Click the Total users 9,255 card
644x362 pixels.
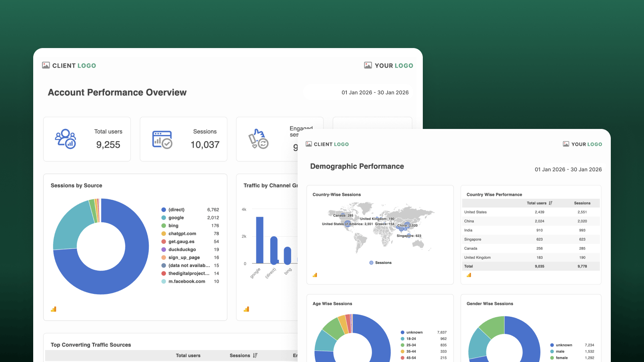click(87, 139)
